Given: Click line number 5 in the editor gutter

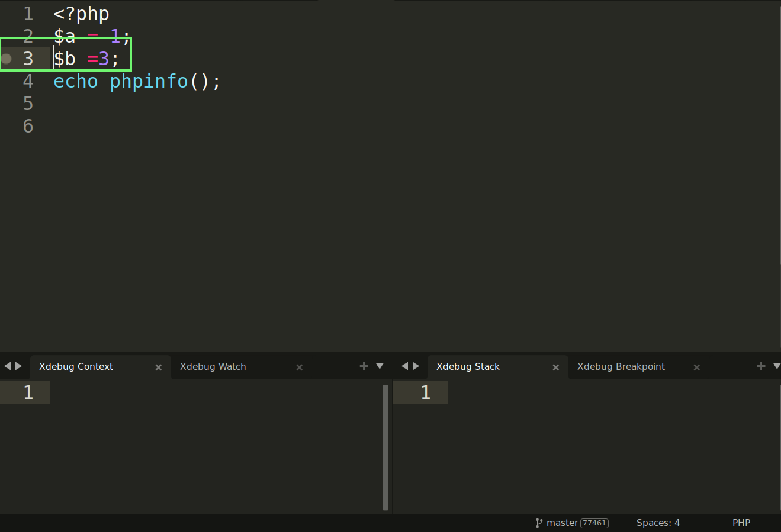Looking at the screenshot, I should click(x=28, y=104).
